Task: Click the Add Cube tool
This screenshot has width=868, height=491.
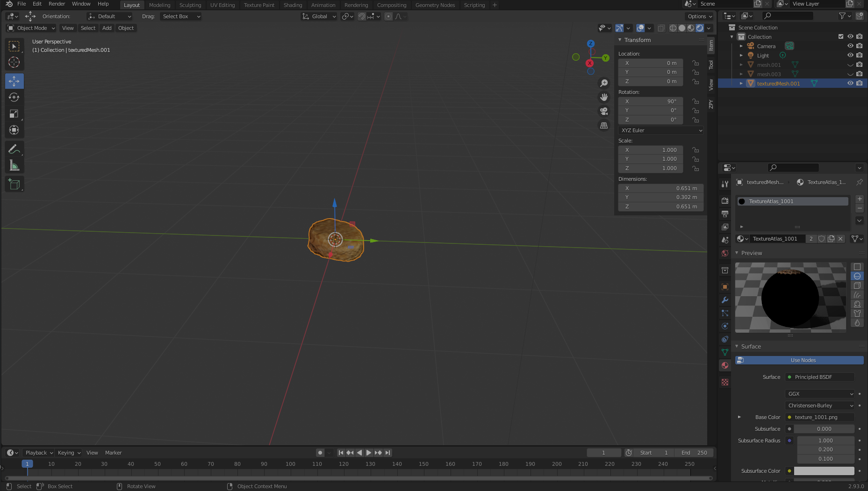Action: pyautogui.click(x=14, y=185)
